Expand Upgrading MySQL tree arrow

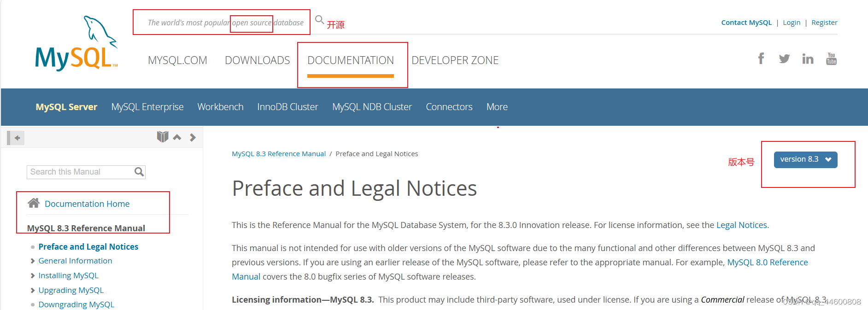coord(33,291)
